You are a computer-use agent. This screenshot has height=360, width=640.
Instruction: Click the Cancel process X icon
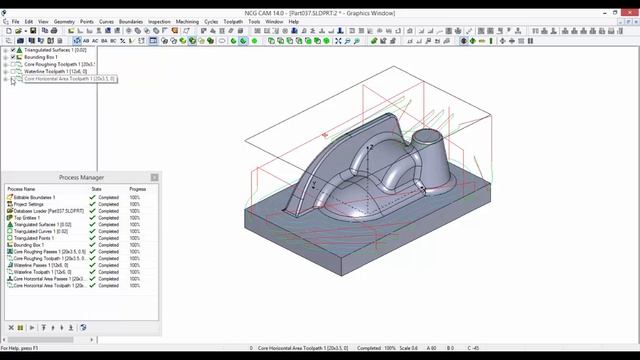click(11, 328)
